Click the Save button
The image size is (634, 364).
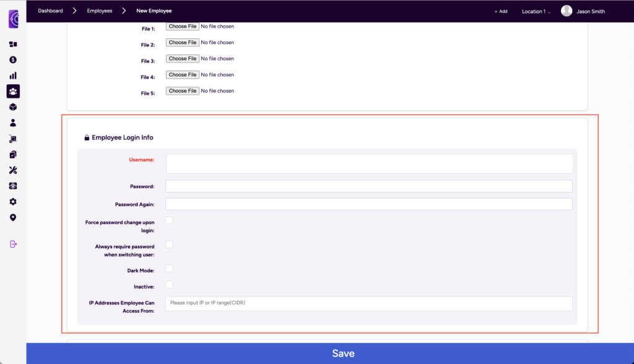pyautogui.click(x=330, y=353)
